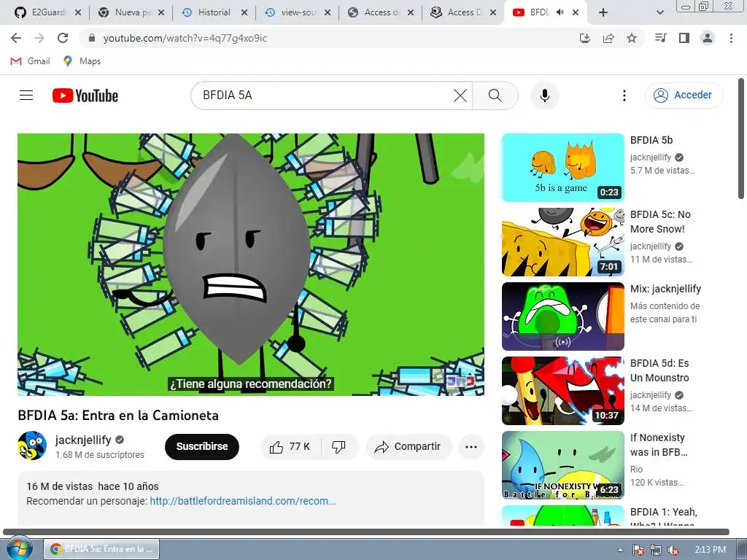Expand tab search dropdown chevron
Image resolution: width=747 pixels, height=560 pixels.
(x=659, y=12)
